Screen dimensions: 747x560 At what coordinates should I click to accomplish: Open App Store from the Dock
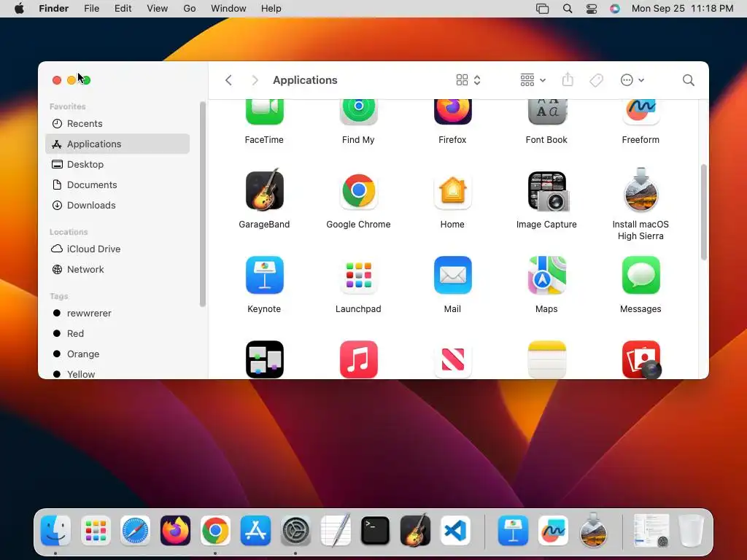coord(255,531)
